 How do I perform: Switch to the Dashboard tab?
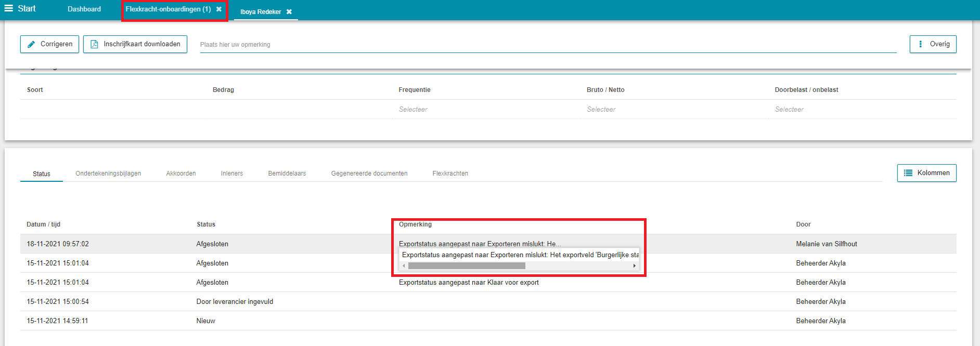tap(84, 9)
